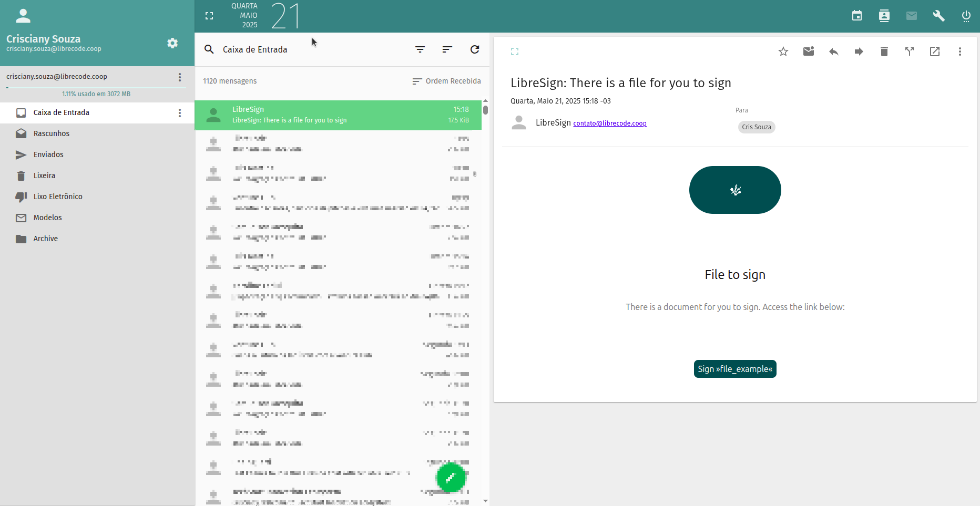Click the search magnifier icon

(209, 49)
